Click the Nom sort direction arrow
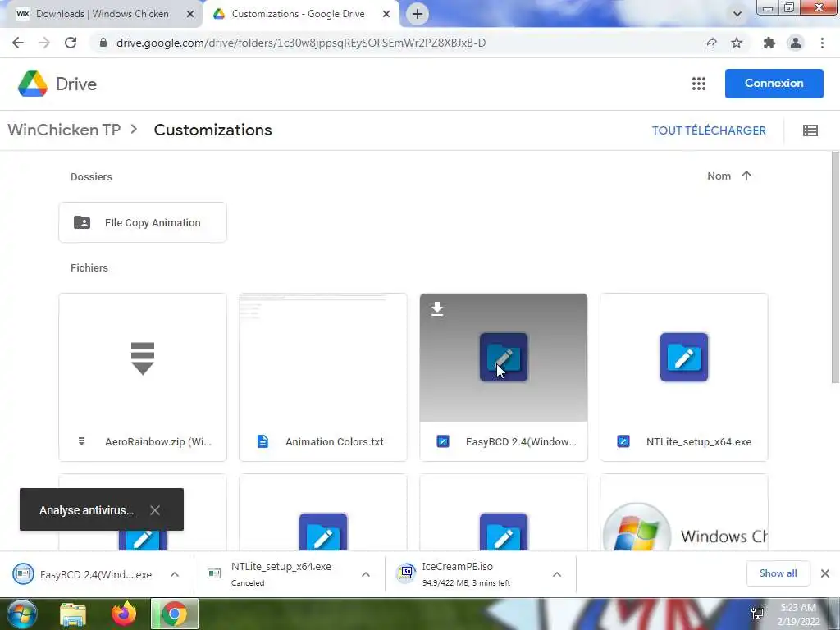This screenshot has height=630, width=840. (x=746, y=176)
